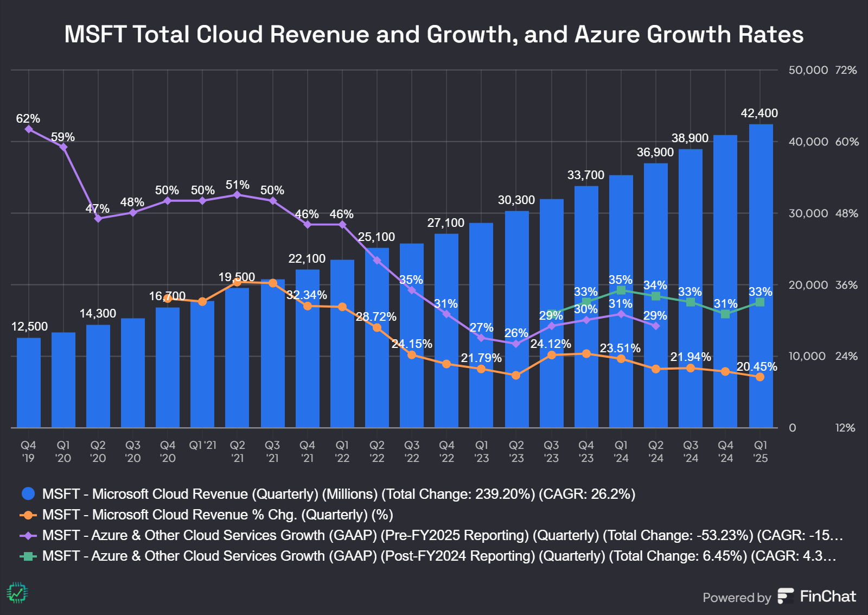Click the chart title MSFT Total Cloud Revenue
868x615 pixels.
[x=434, y=34]
